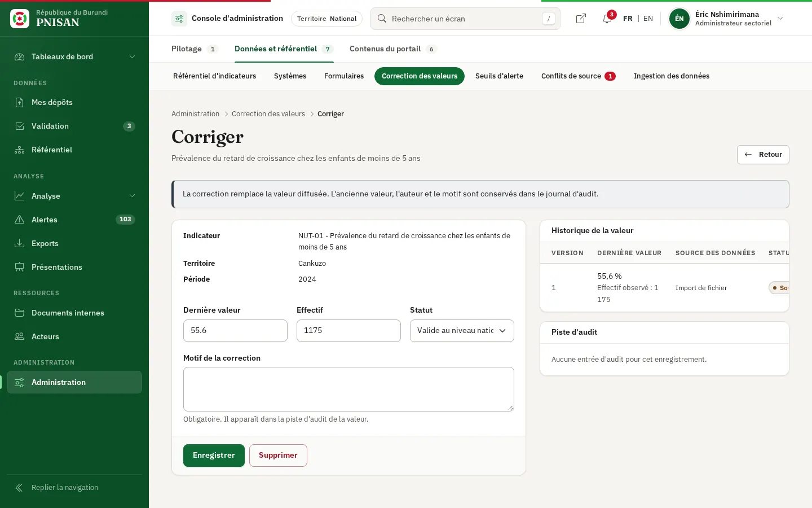The height and width of the screenshot is (508, 812).
Task: Select Administration sidebar item
Action: pos(74,382)
